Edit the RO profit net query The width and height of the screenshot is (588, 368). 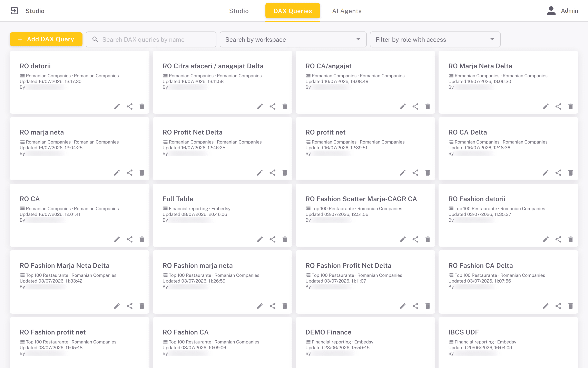tap(403, 173)
